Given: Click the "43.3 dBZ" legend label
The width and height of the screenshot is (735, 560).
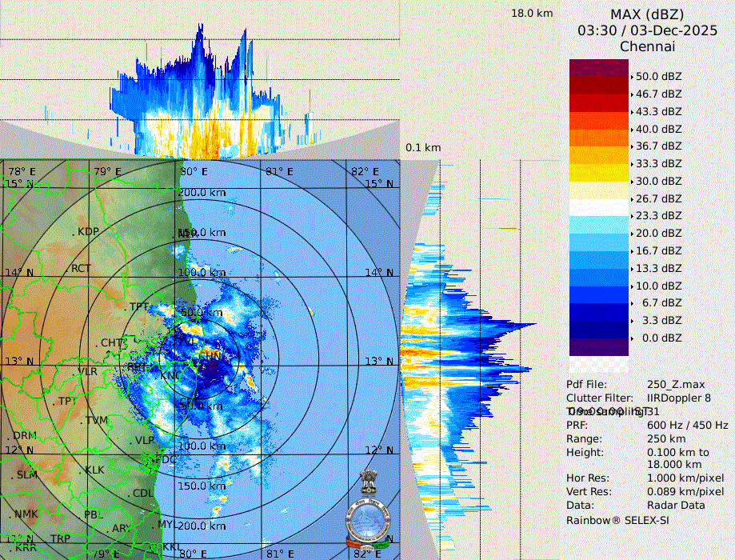Looking at the screenshot, I should click(x=658, y=112).
